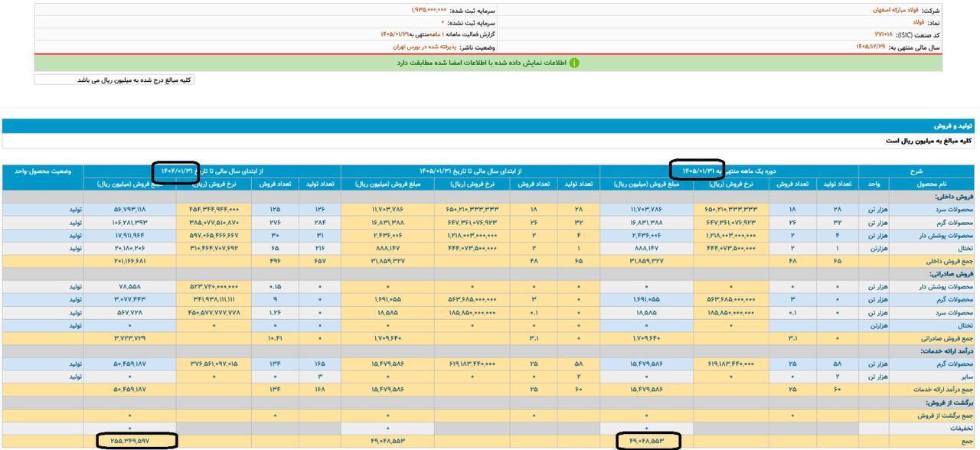Click the "شرح" column header
Screen dimensions: 980x450
click(x=916, y=171)
